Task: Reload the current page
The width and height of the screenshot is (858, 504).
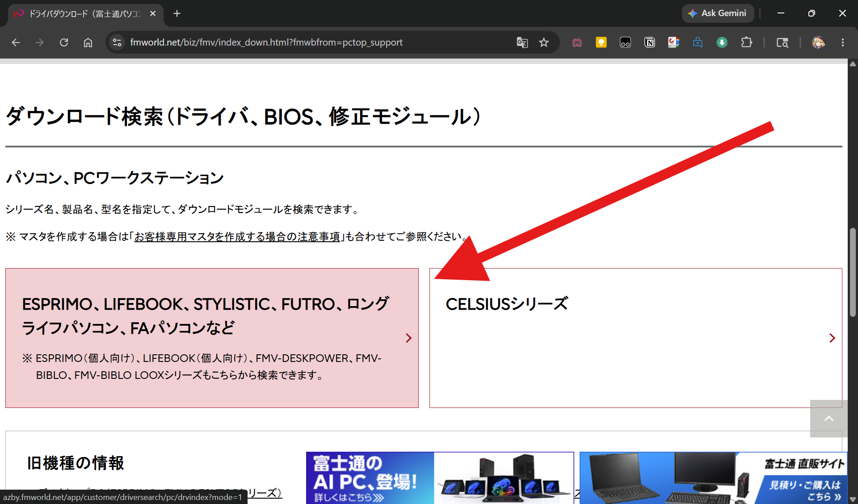Action: (x=64, y=42)
